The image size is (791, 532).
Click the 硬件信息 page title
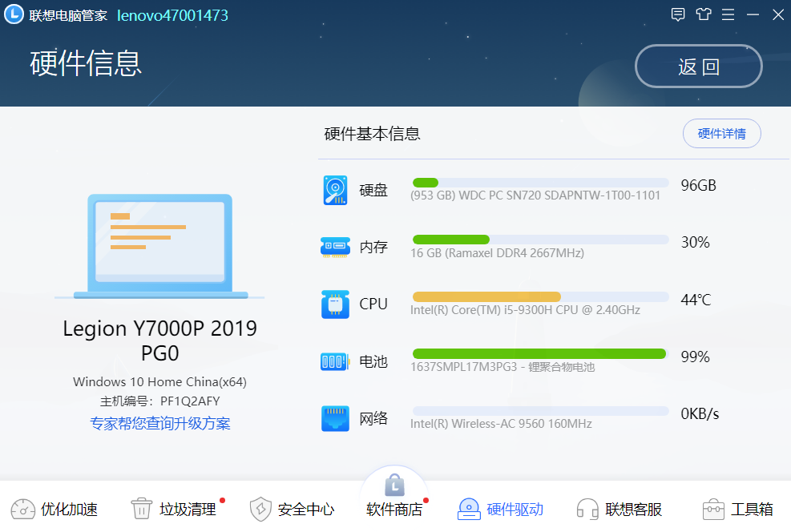[x=86, y=63]
